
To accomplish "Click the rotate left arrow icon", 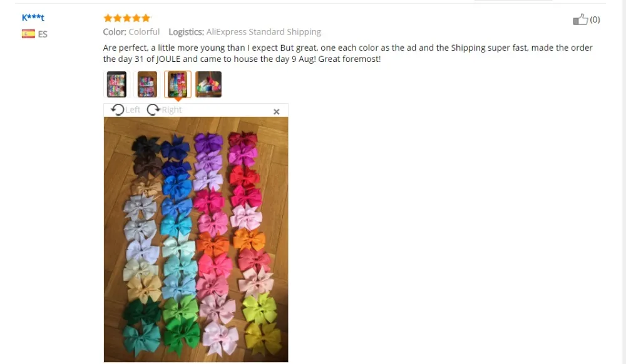I will click(x=118, y=109).
